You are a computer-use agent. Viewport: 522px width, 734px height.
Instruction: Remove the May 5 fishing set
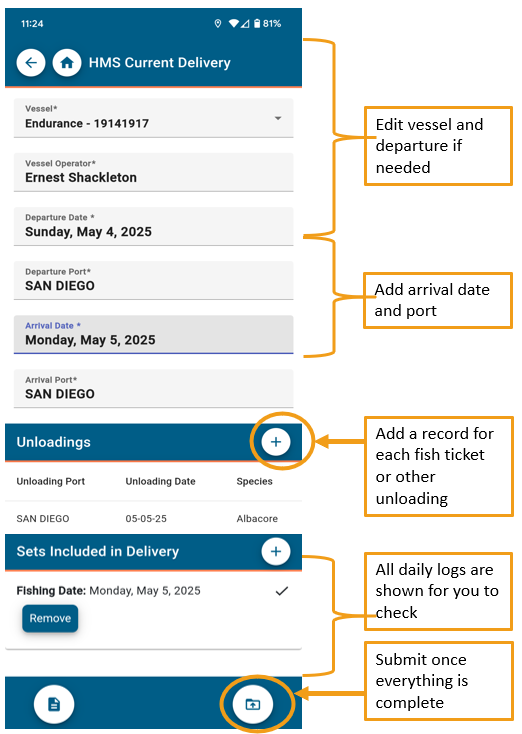click(x=50, y=618)
